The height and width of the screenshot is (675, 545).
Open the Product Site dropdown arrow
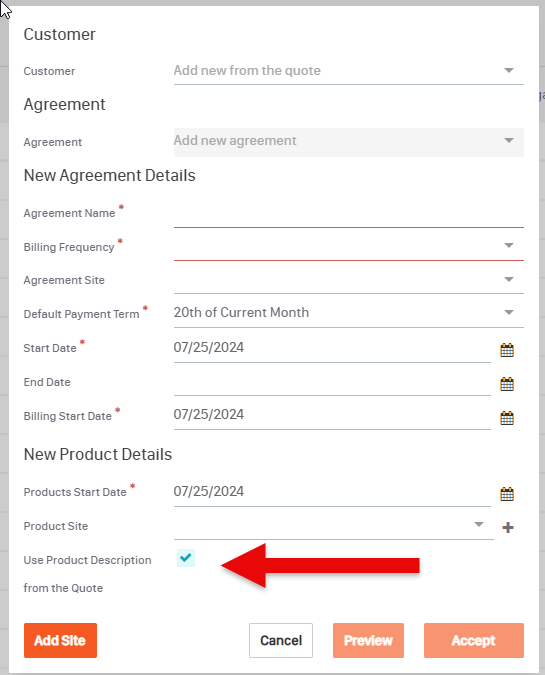479,524
